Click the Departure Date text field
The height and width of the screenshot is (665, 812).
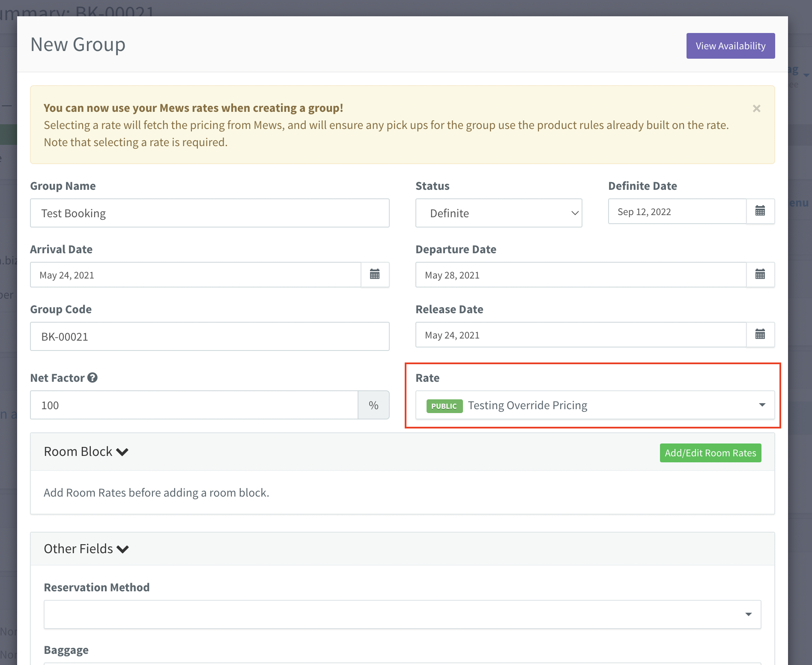tap(581, 275)
